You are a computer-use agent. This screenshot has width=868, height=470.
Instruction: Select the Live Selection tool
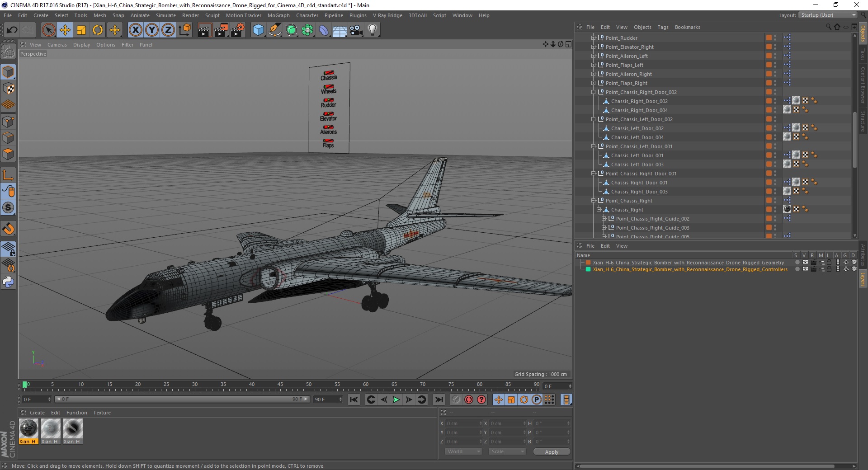(48, 30)
